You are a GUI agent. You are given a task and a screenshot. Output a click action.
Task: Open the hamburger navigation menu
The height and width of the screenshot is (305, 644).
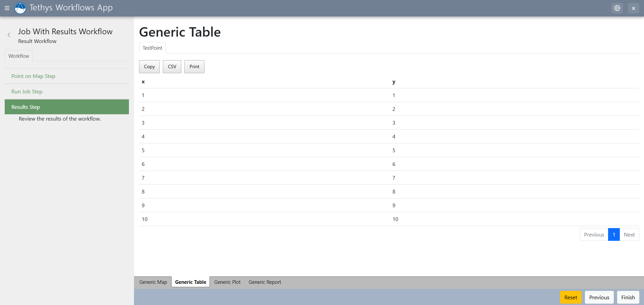coord(7,8)
